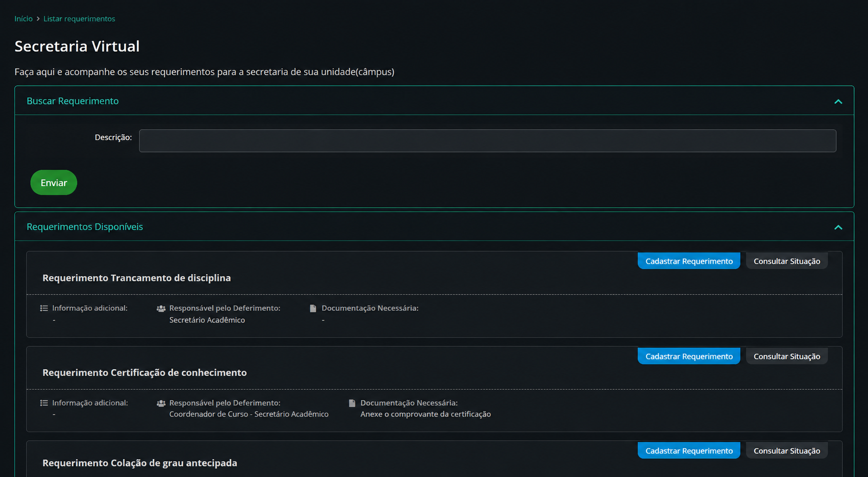Focus the Descrição search input field
868x477 pixels.
point(487,141)
